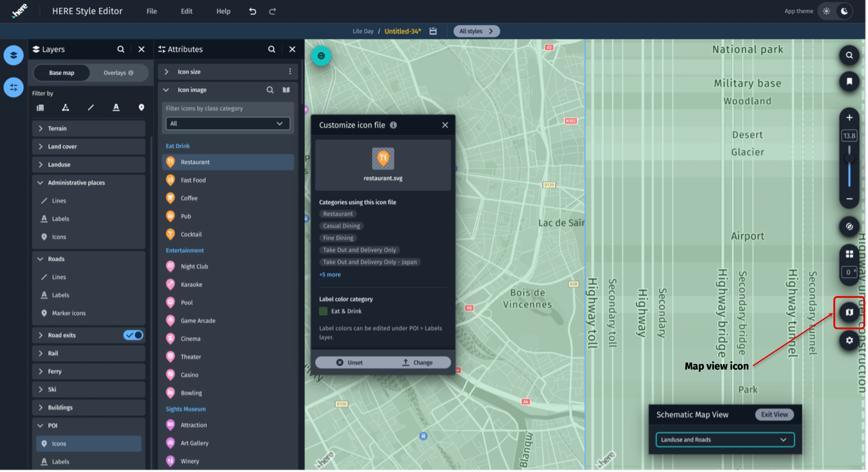Click the Eat & Drink color swatch
Screen dimensions: 868x472
323,311
